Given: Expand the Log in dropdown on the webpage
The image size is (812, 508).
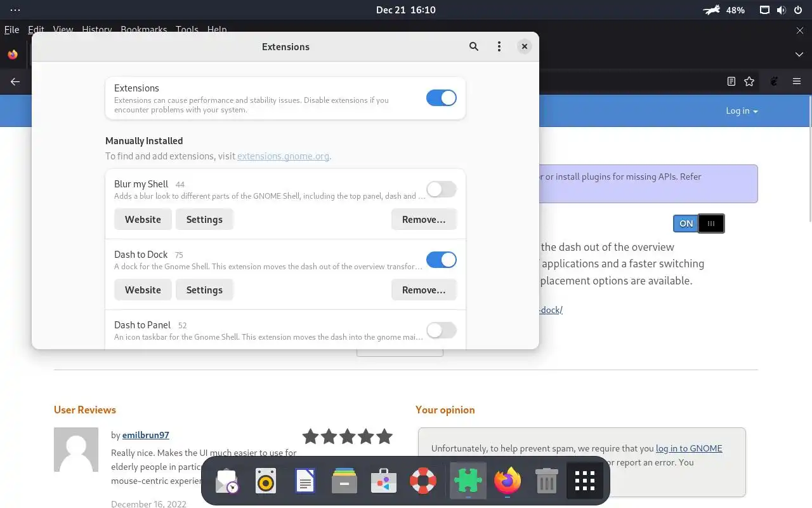Looking at the screenshot, I should click(x=742, y=110).
